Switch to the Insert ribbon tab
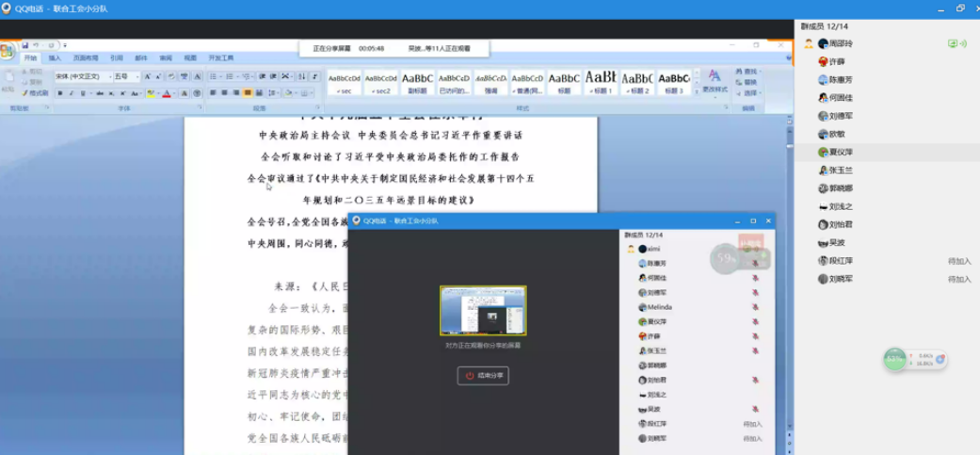This screenshot has width=980, height=455. tap(55, 57)
